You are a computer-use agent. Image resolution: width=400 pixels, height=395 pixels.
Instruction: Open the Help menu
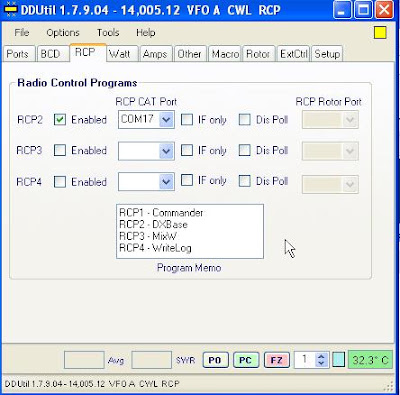pyautogui.click(x=146, y=33)
